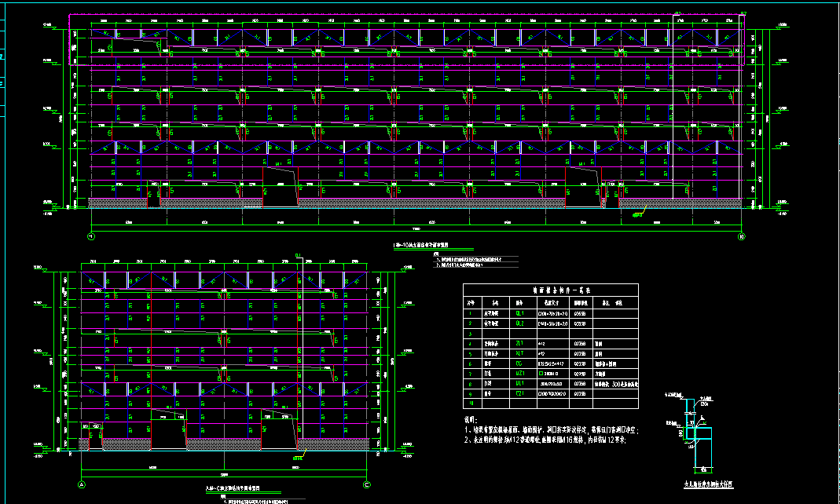Screen dimensions: 840x504
Task: Click grid axis bubble 1 under upper elevation
Action: (x=90, y=236)
